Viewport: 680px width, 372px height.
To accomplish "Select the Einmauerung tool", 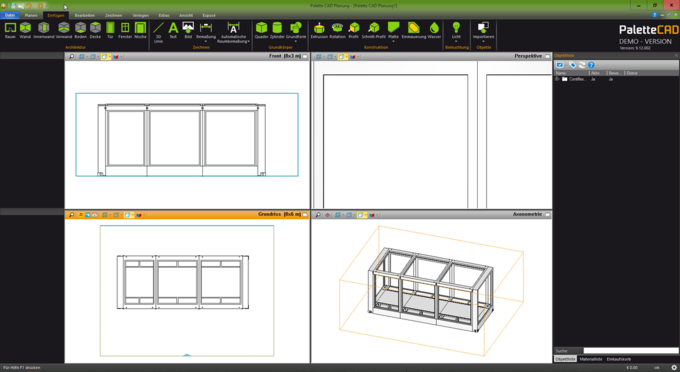I will point(413,30).
